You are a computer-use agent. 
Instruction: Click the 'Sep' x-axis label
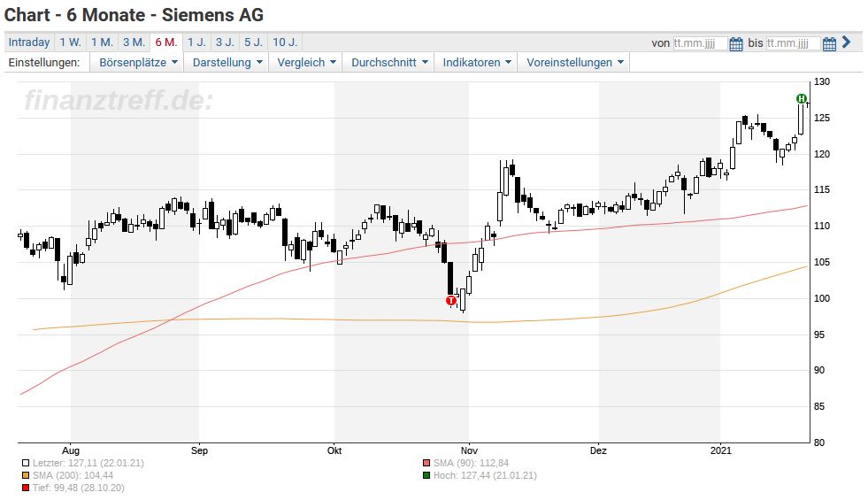click(199, 450)
